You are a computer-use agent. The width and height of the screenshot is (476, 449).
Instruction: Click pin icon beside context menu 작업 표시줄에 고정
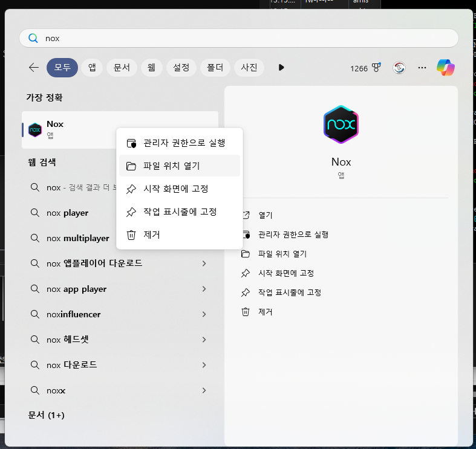(x=131, y=212)
